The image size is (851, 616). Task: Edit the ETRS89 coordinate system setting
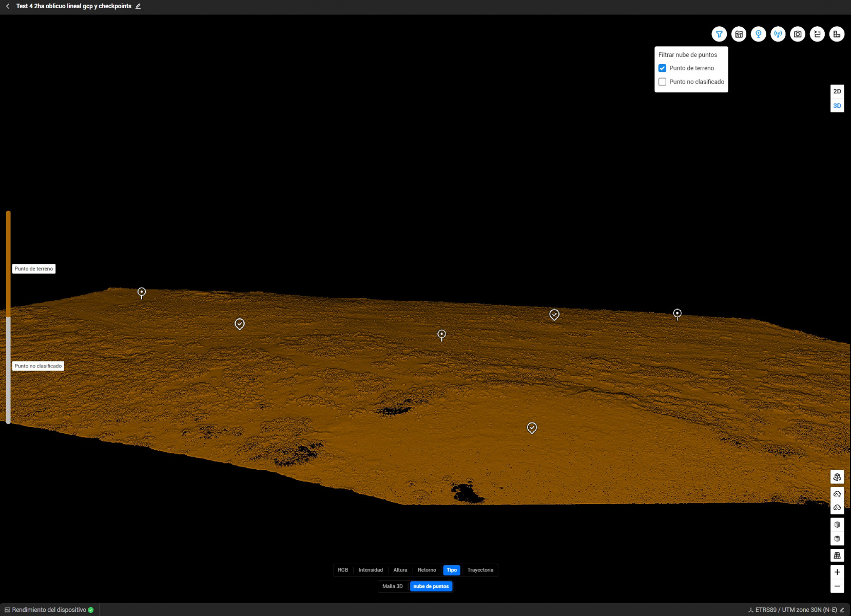(x=842, y=610)
